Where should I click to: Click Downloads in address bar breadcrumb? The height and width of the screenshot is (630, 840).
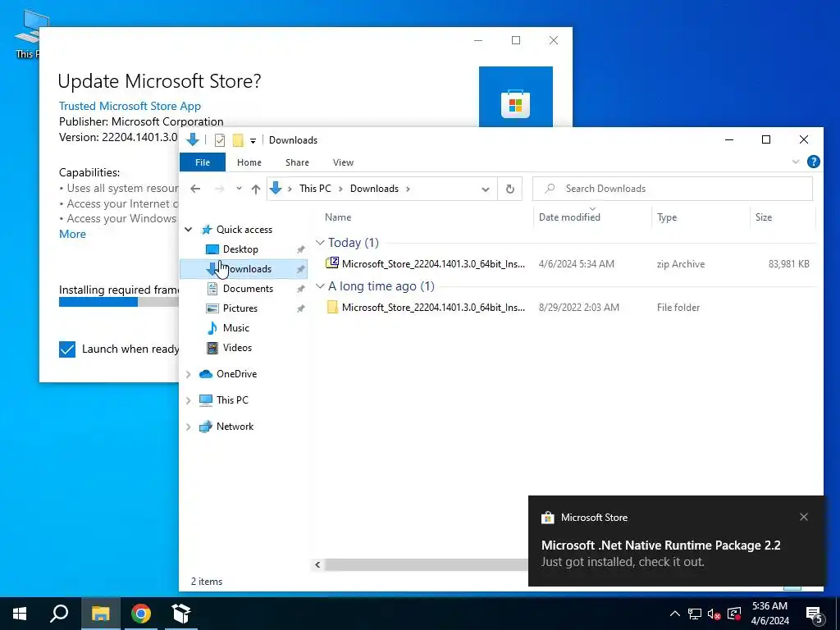click(374, 189)
